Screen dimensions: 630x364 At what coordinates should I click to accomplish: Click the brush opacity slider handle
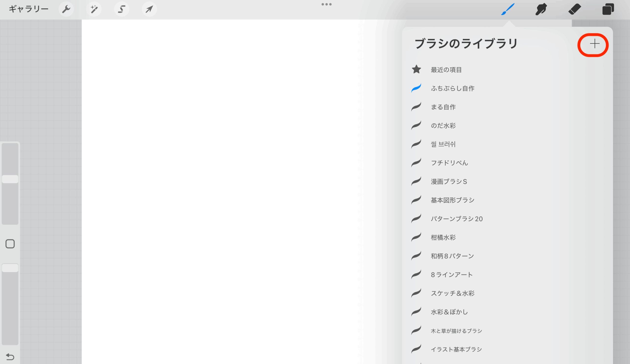pyautogui.click(x=10, y=268)
